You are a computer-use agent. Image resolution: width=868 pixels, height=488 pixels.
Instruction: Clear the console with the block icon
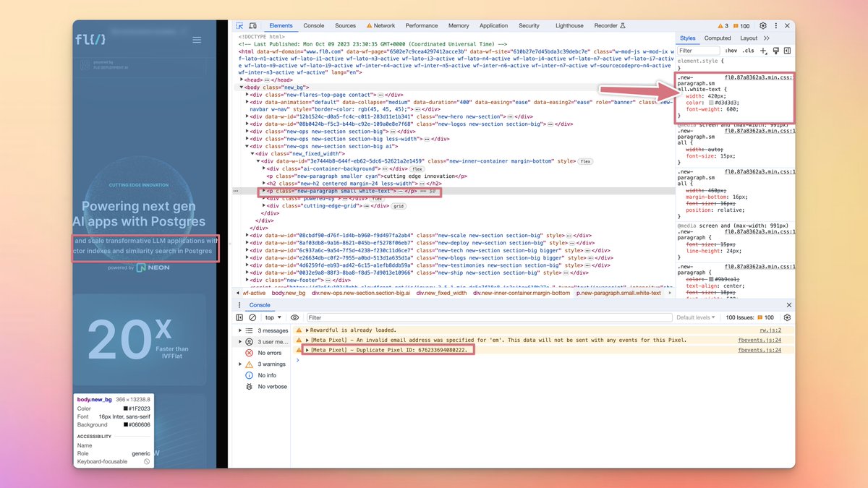pos(252,317)
